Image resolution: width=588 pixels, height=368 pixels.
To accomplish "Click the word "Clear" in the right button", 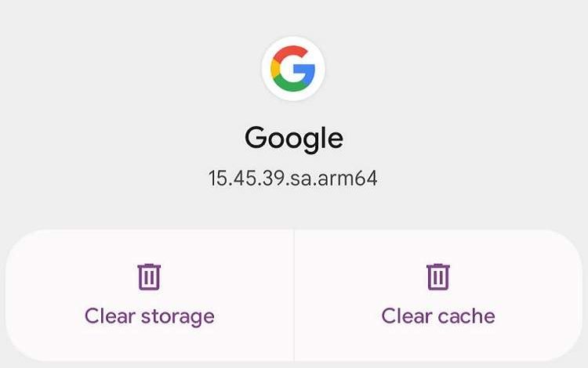I will point(405,316).
